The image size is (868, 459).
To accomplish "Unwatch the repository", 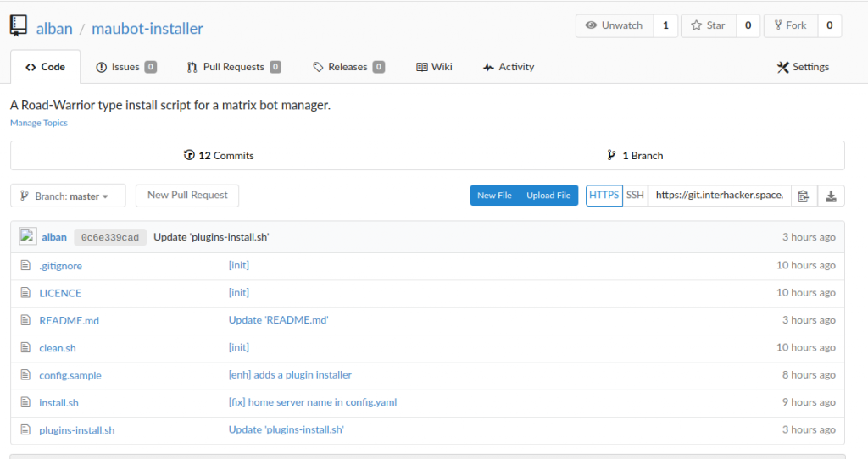I will pyautogui.click(x=615, y=25).
